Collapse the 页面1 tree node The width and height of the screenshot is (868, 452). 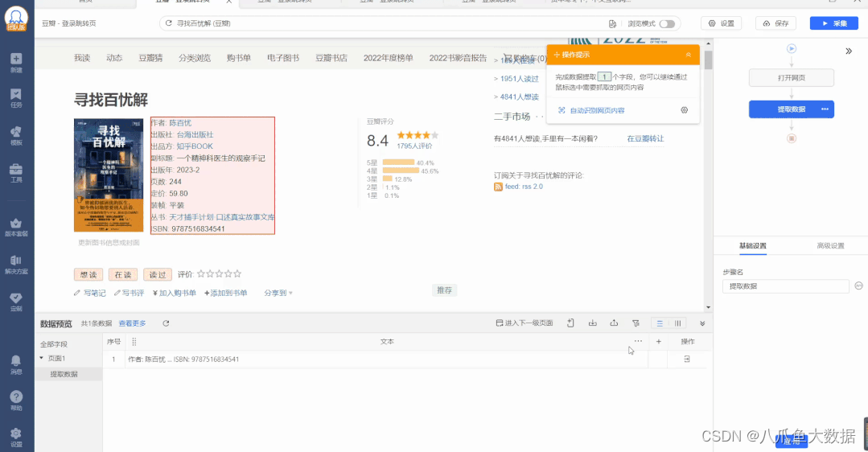[x=42, y=358]
